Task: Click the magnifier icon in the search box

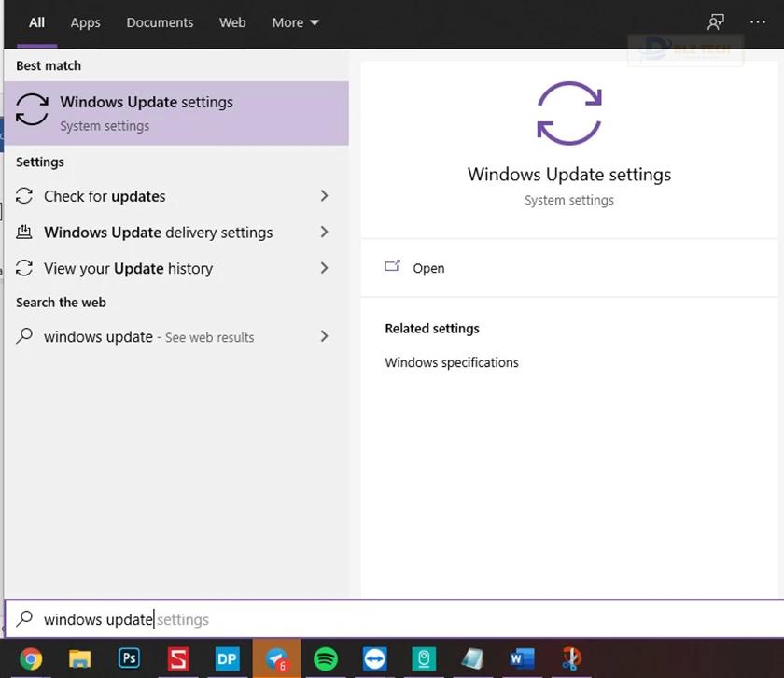Action: [x=24, y=619]
